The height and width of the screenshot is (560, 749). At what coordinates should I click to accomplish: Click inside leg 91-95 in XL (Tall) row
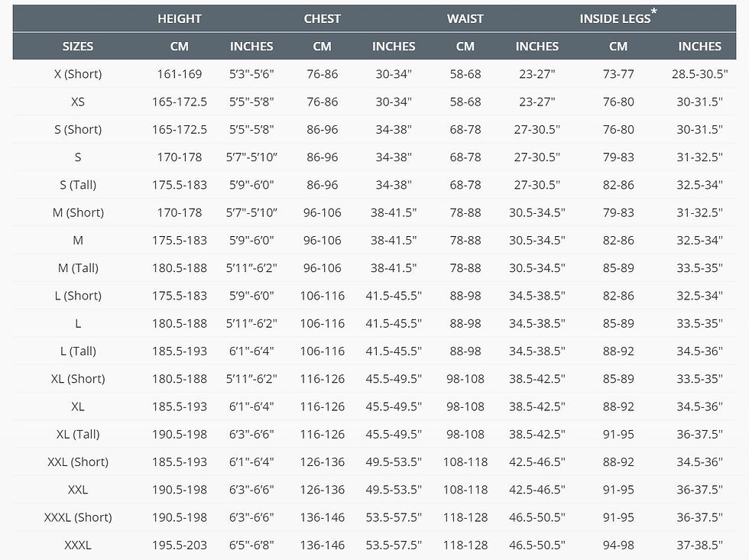coord(618,434)
